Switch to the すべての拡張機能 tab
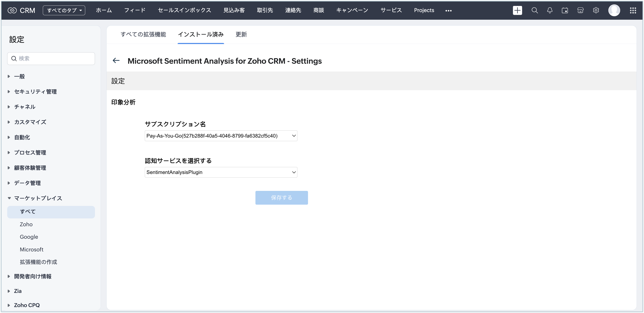644x313 pixels. click(143, 34)
